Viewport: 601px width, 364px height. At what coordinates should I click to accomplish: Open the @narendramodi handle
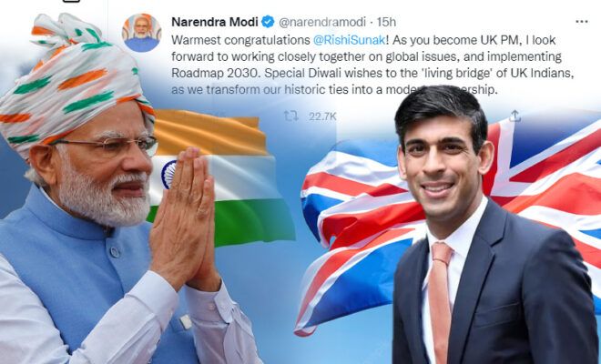coord(322,22)
